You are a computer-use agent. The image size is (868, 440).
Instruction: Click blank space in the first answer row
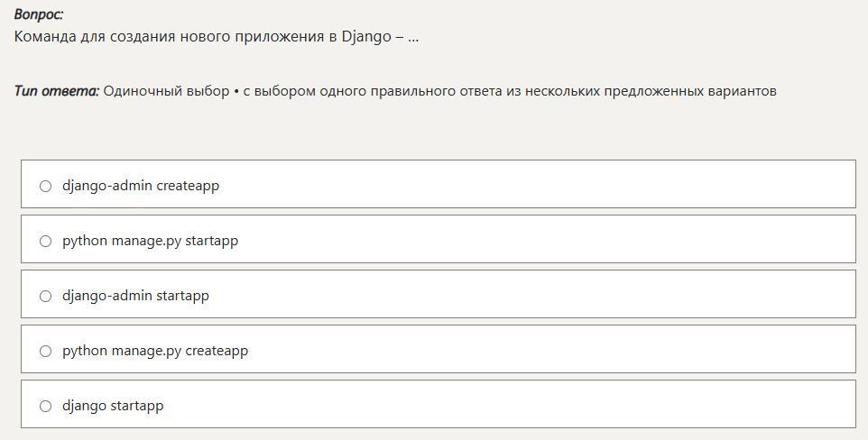(x=541, y=187)
